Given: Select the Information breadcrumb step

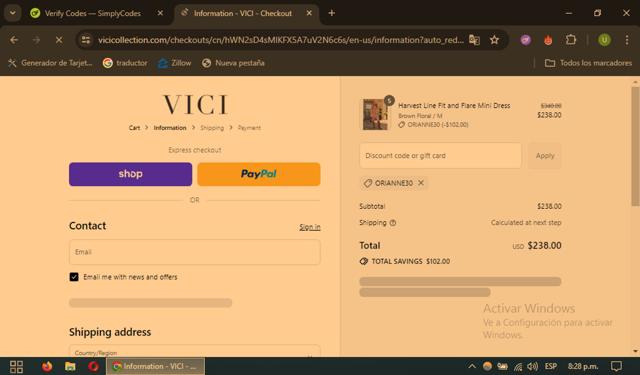Looking at the screenshot, I should tap(170, 128).
